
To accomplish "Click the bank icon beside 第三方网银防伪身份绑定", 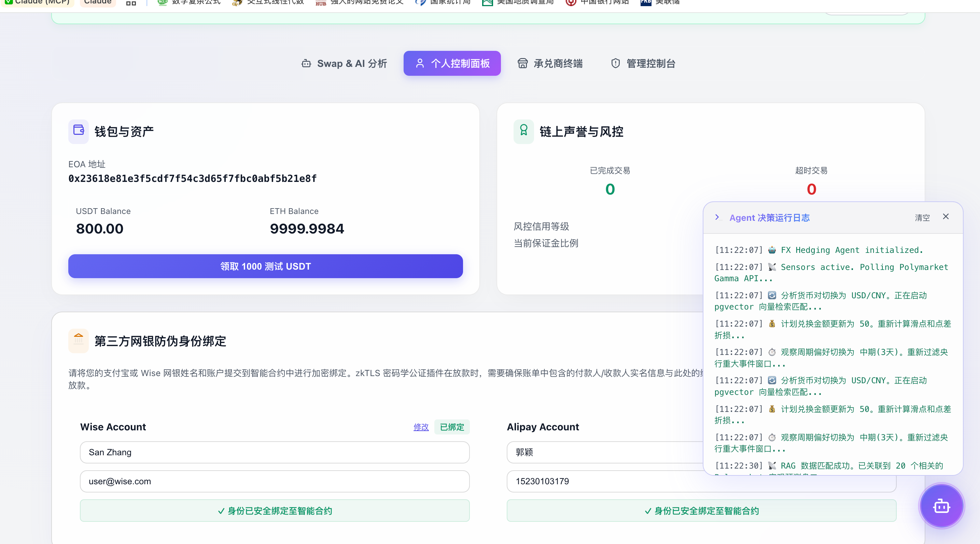I will [79, 341].
